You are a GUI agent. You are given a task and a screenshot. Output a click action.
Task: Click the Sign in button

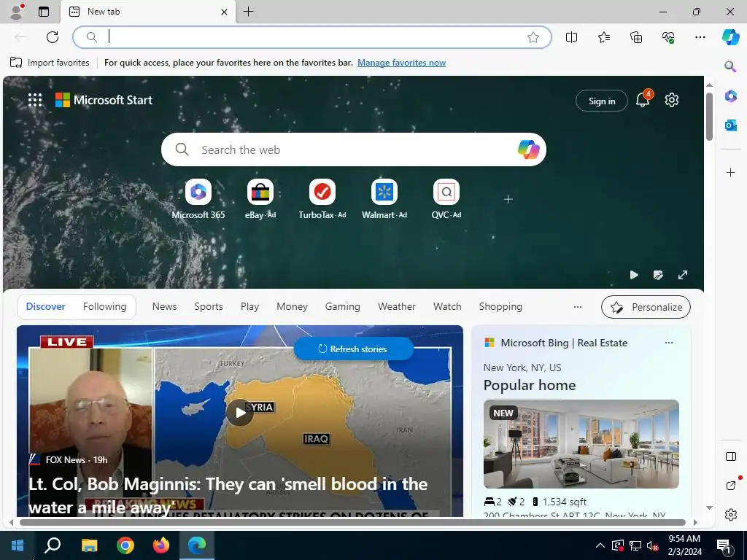(x=602, y=101)
